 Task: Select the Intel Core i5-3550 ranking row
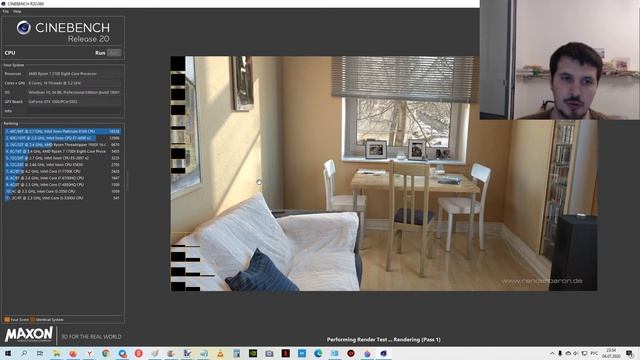point(63,191)
